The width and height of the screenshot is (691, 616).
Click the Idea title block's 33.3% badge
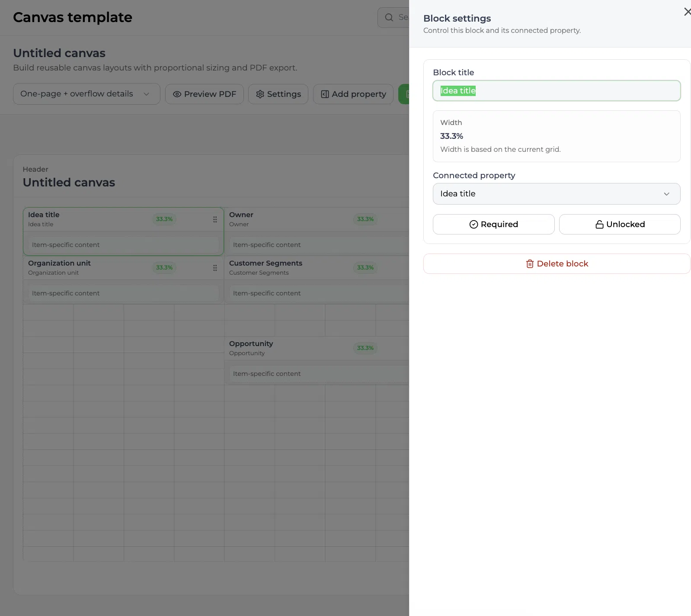(164, 219)
